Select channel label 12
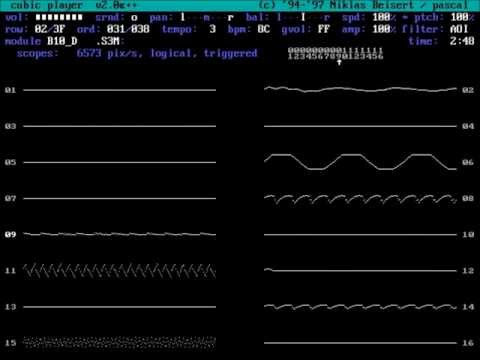This screenshot has height=360, width=480. 468,271
